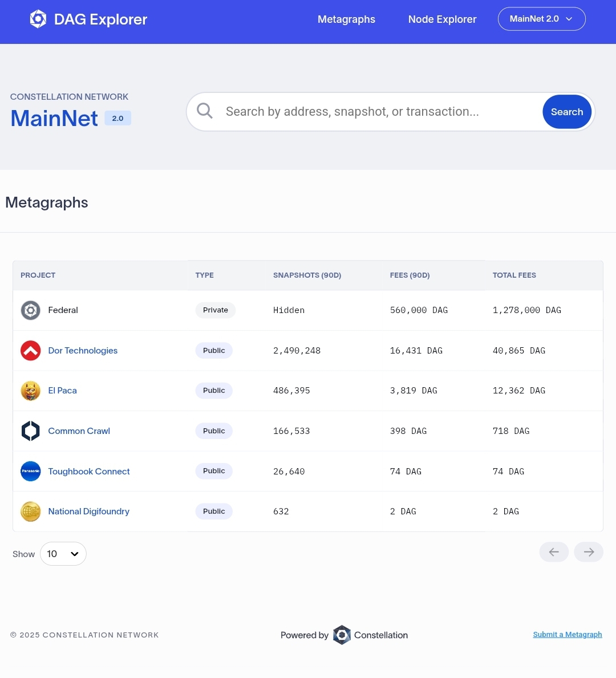Click the Constellation logo in footer
This screenshot has height=678, width=616.
(x=342, y=635)
